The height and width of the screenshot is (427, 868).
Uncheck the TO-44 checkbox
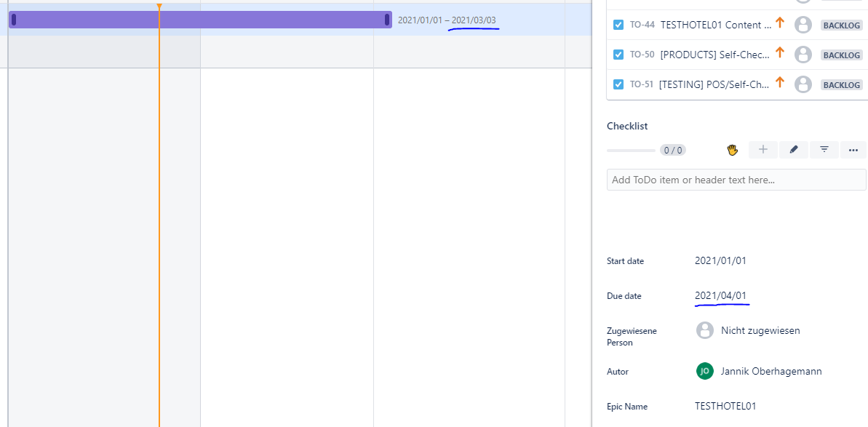coord(619,25)
